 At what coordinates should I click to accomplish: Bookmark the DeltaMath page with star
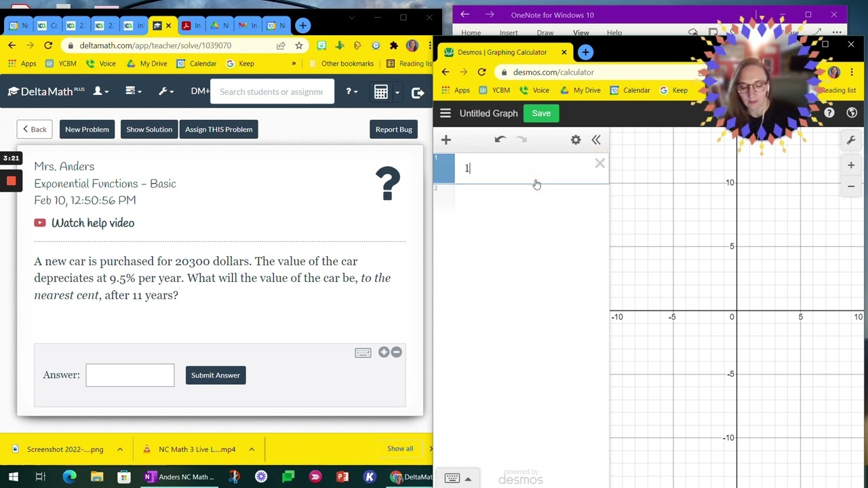298,45
